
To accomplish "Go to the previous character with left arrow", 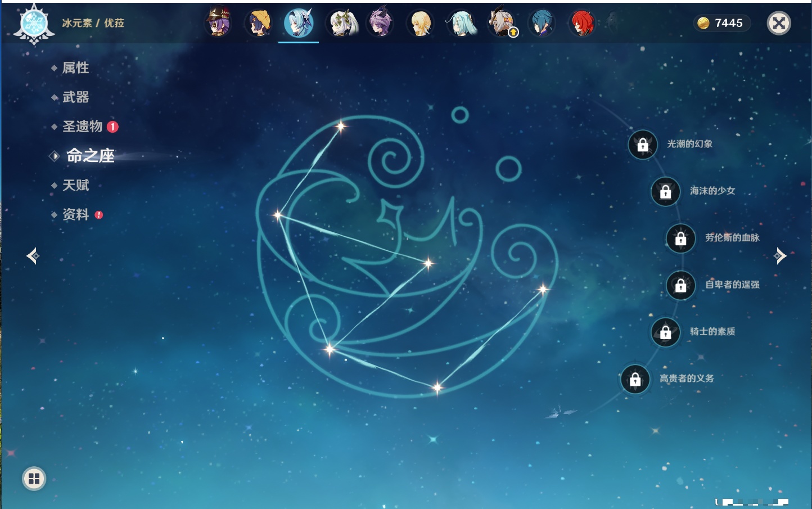I will pos(33,256).
